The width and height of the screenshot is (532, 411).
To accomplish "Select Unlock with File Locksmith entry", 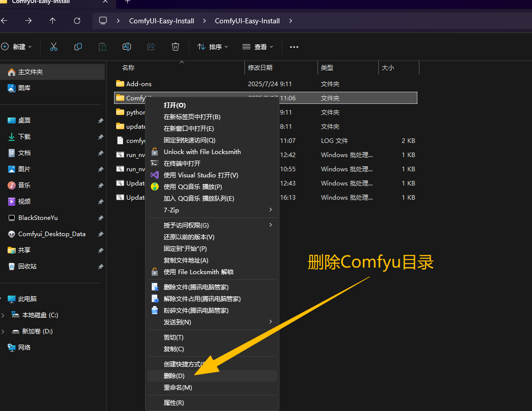I will click(202, 152).
